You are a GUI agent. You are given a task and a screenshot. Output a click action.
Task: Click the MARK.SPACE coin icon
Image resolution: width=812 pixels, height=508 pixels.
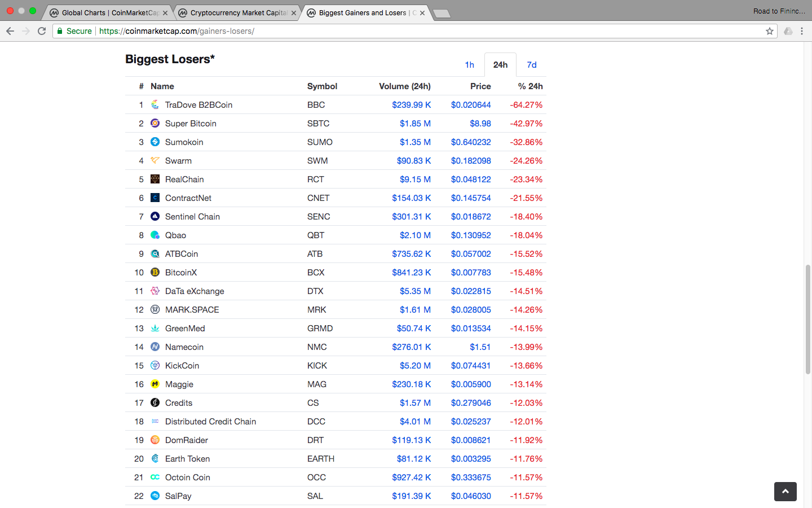[x=155, y=309]
